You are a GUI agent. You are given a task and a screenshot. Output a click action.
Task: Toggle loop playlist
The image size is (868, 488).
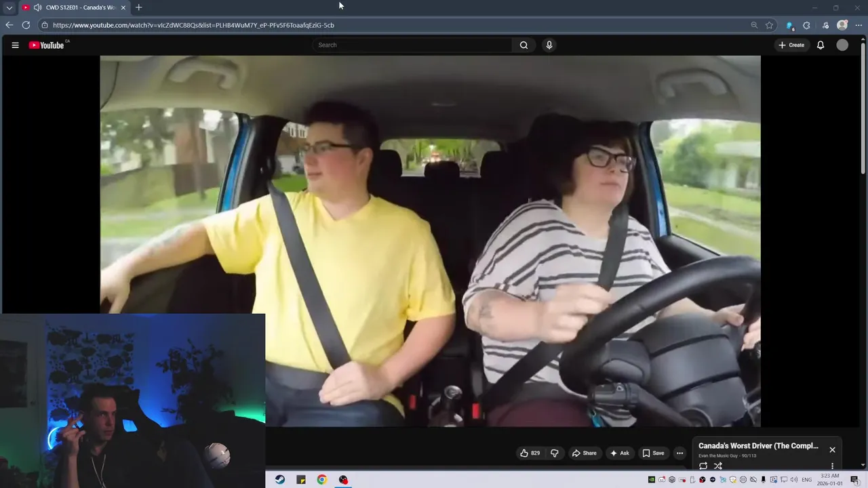pos(703,466)
